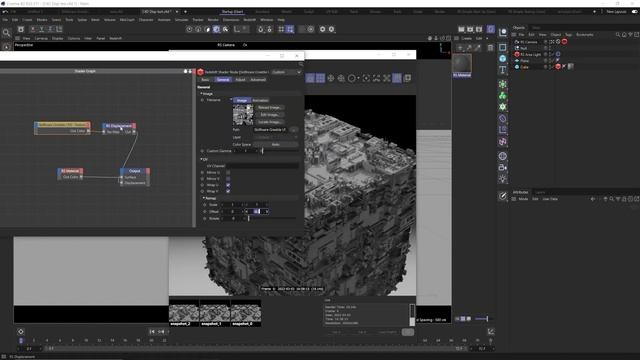This screenshot has height=360, width=640.
Task: Open Custom dropdown in shader node header
Action: tap(286, 72)
